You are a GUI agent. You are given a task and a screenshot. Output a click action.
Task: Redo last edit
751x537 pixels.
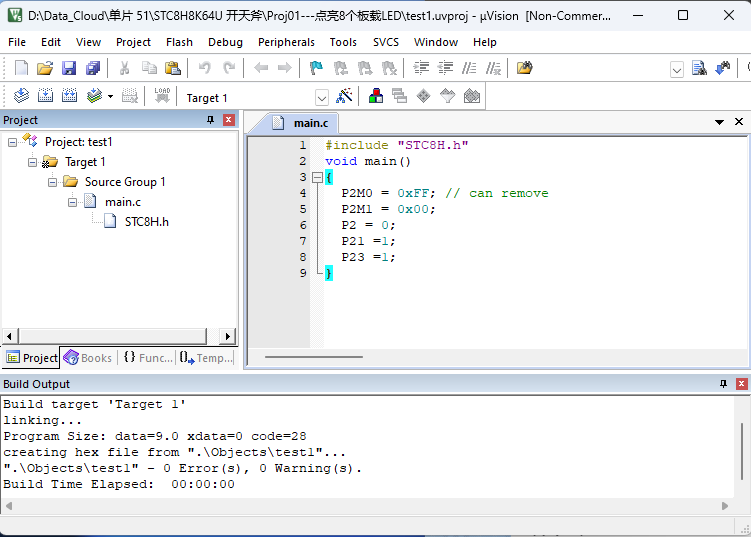pyautogui.click(x=229, y=68)
